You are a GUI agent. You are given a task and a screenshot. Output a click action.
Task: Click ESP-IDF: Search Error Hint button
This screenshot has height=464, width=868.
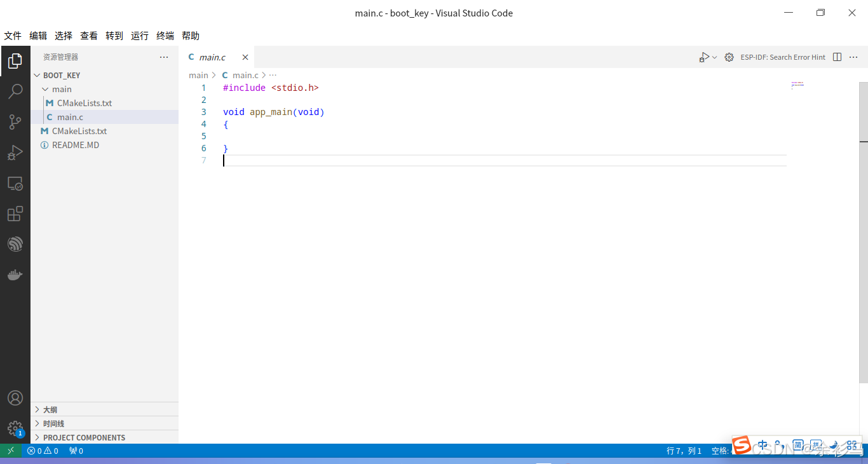point(783,57)
